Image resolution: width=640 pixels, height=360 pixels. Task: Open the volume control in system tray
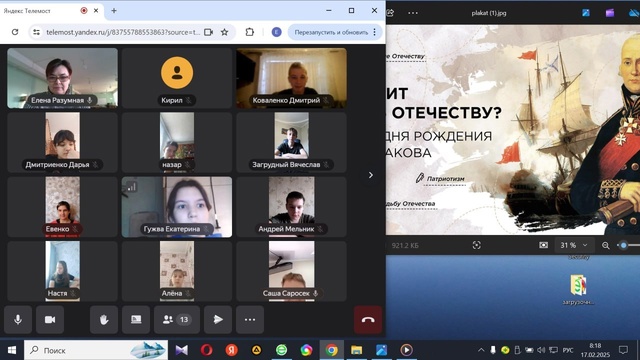[x=541, y=350]
